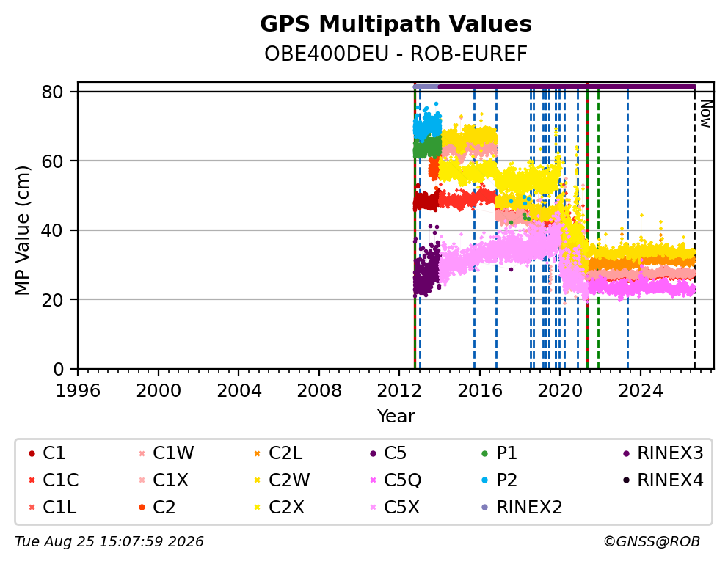Click the C2W yellow legend marker

tap(257, 480)
